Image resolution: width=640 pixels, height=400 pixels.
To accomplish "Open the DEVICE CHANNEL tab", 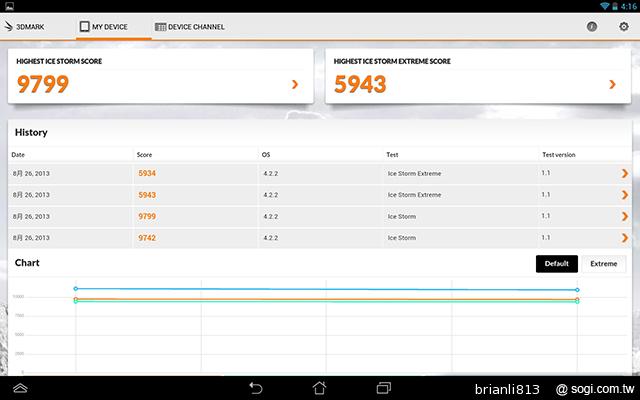I will click(x=190, y=27).
